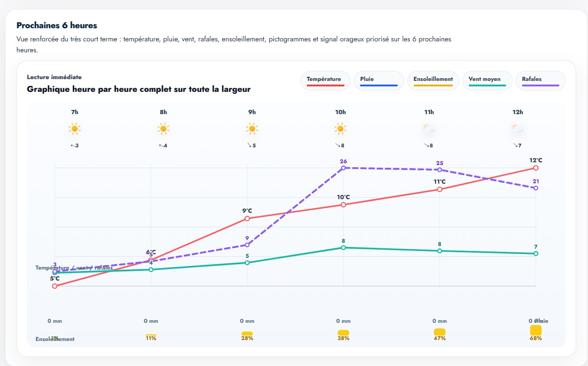Select the average wind point at 11h
This screenshot has width=588, height=366.
[x=440, y=251]
